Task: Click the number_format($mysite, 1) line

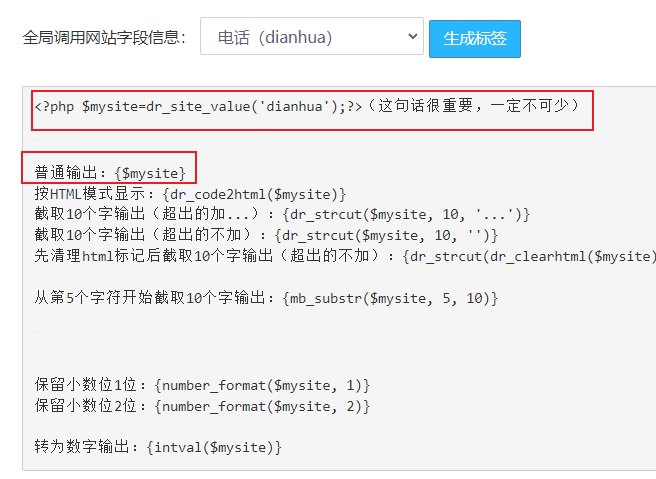Action: (x=202, y=385)
